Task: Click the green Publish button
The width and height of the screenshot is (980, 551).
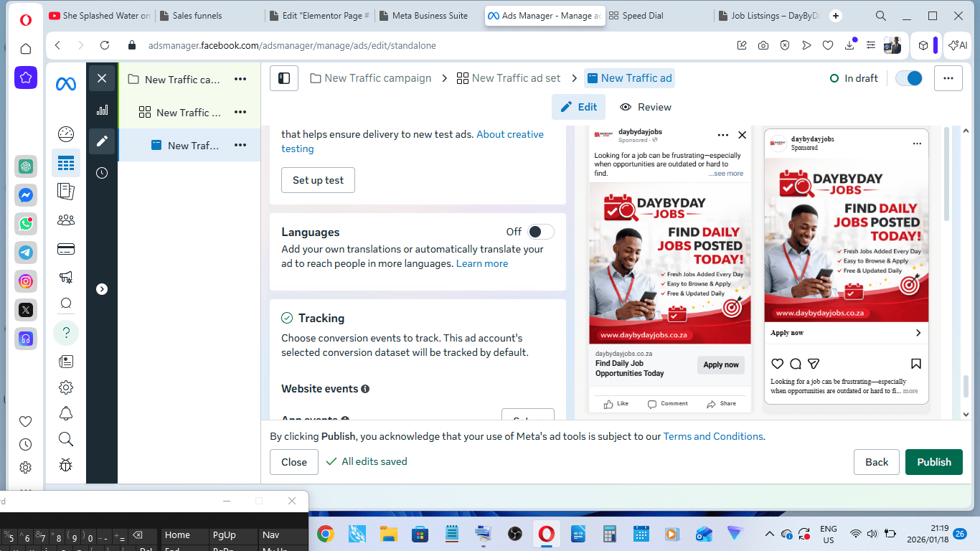Action: (x=933, y=462)
